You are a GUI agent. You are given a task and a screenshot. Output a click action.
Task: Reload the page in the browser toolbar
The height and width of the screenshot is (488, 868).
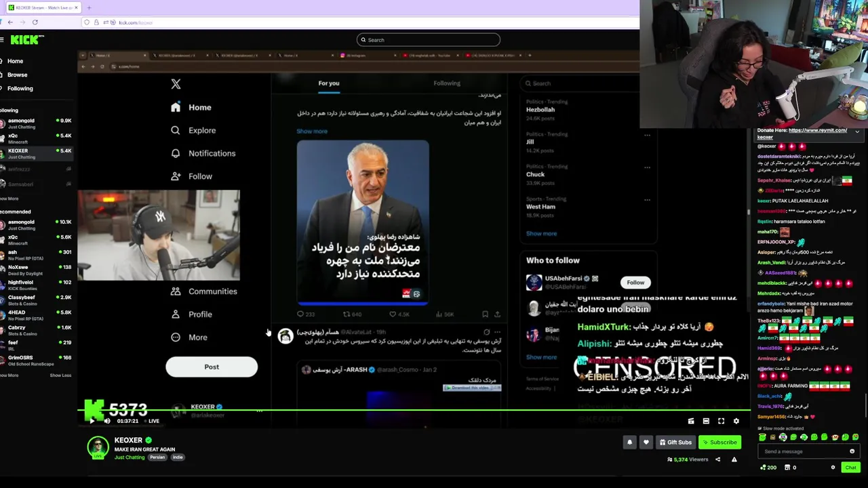[35, 22]
